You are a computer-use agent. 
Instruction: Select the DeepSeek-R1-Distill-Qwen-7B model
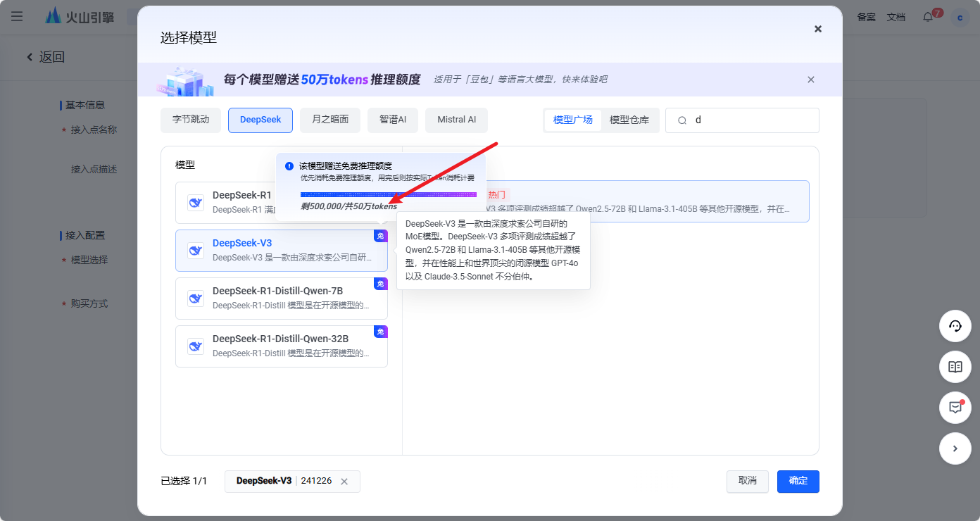282,299
